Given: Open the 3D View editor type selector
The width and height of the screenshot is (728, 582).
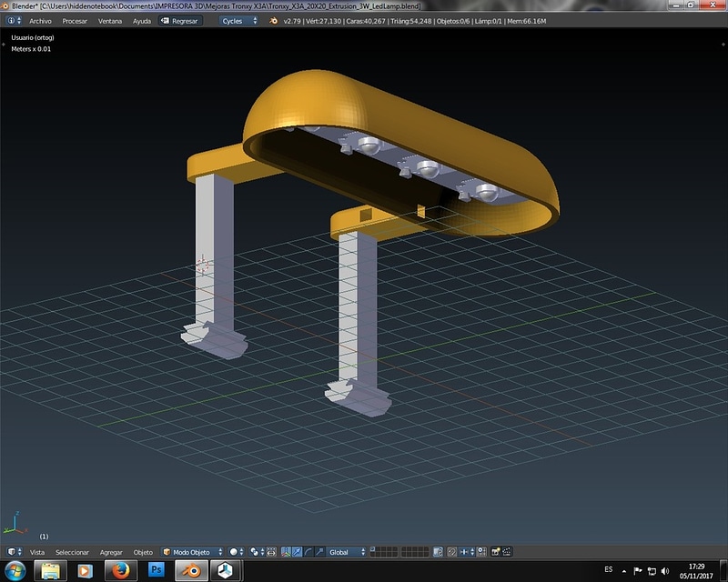Looking at the screenshot, I should pos(14,552).
